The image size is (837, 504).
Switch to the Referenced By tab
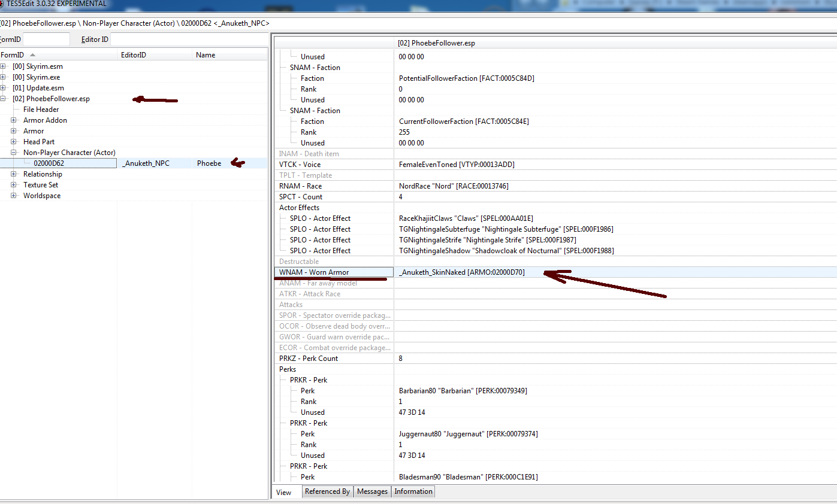coord(327,491)
